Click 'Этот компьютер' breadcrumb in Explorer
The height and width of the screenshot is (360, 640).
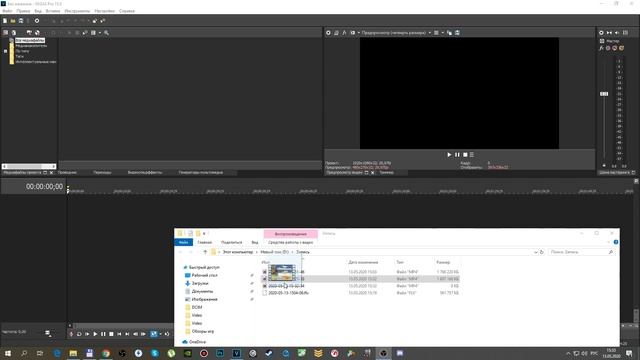(238, 252)
